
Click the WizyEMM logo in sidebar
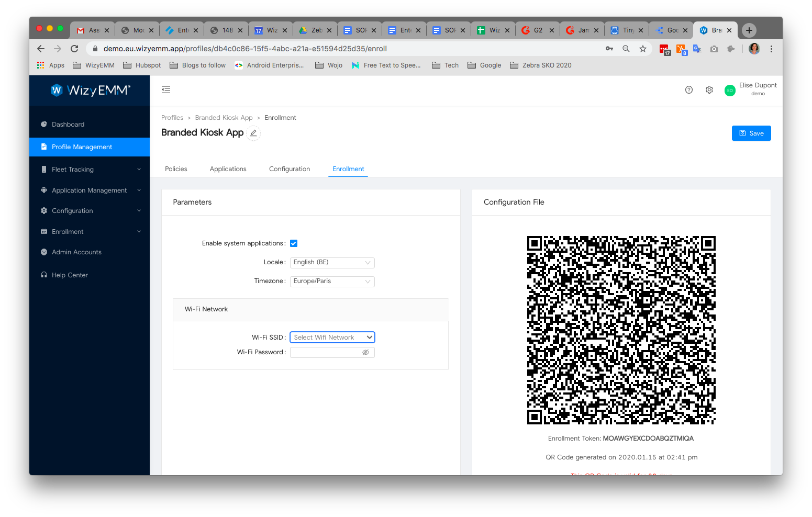90,91
